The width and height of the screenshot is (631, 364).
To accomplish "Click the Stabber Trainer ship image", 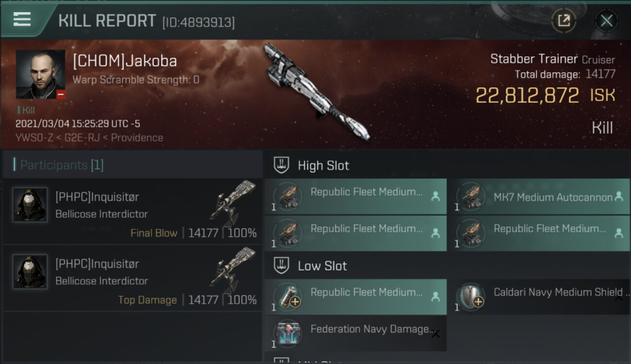I will (316, 92).
